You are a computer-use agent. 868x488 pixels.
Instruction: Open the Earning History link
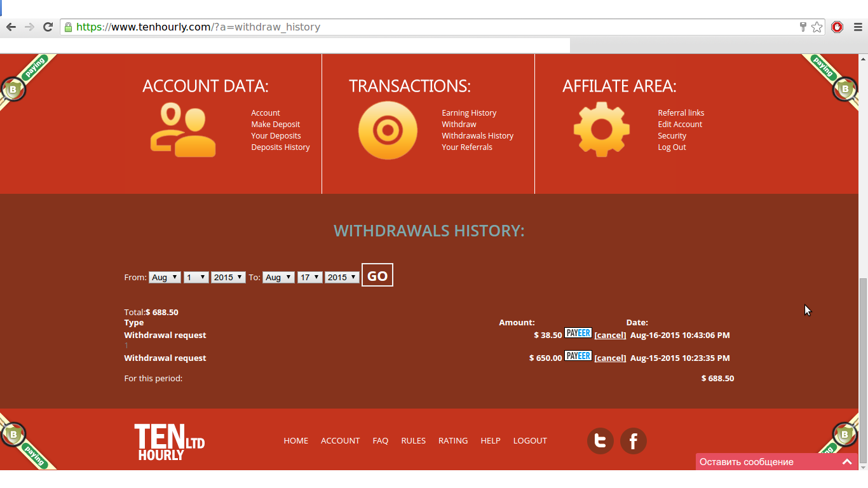(469, 113)
